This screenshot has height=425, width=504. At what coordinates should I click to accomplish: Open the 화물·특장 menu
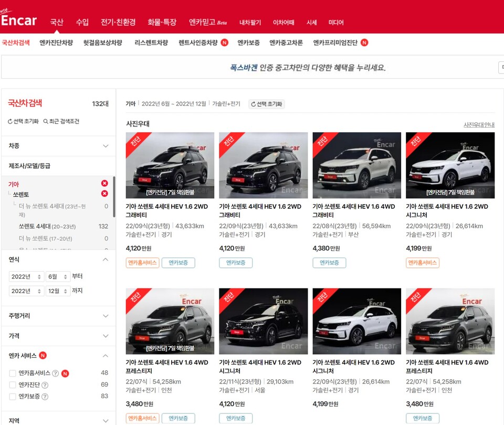pyautogui.click(x=162, y=22)
